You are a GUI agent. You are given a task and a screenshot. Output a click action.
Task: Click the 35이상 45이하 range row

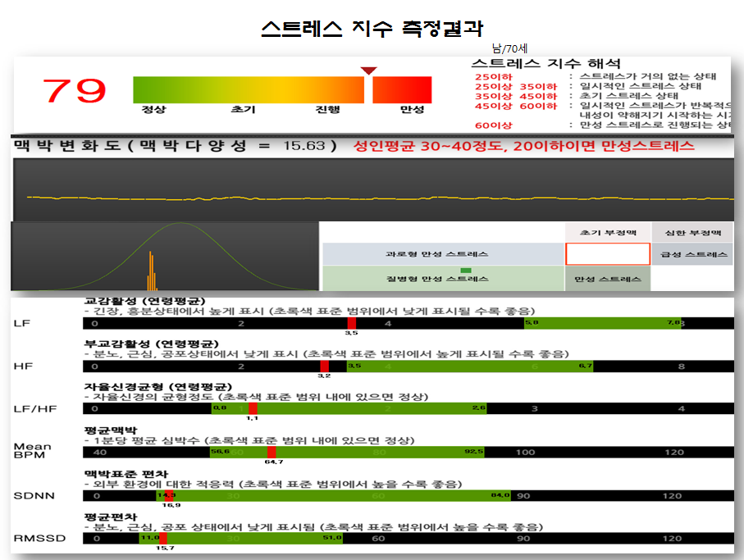[577, 95]
